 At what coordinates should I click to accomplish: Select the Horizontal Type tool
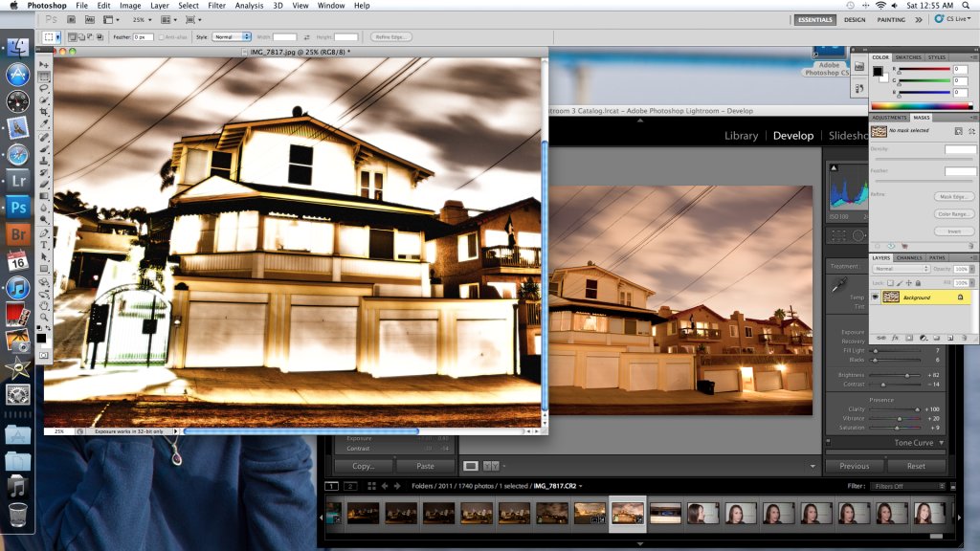[44, 245]
